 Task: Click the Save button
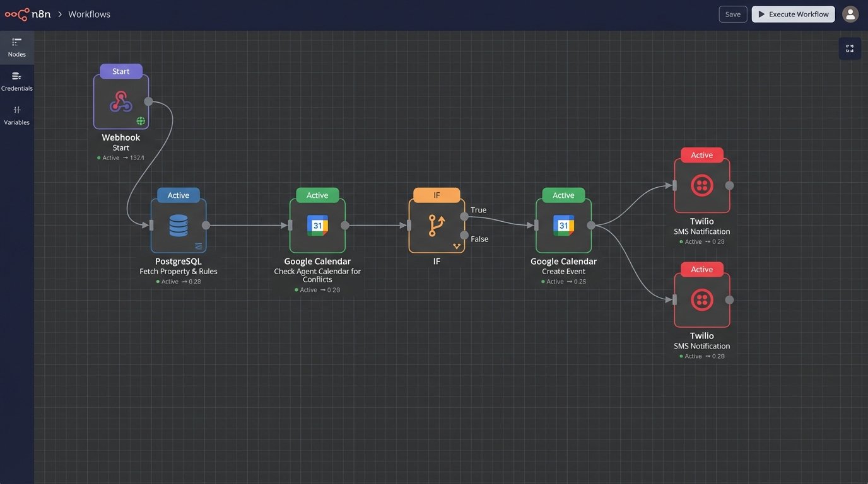[x=732, y=14]
